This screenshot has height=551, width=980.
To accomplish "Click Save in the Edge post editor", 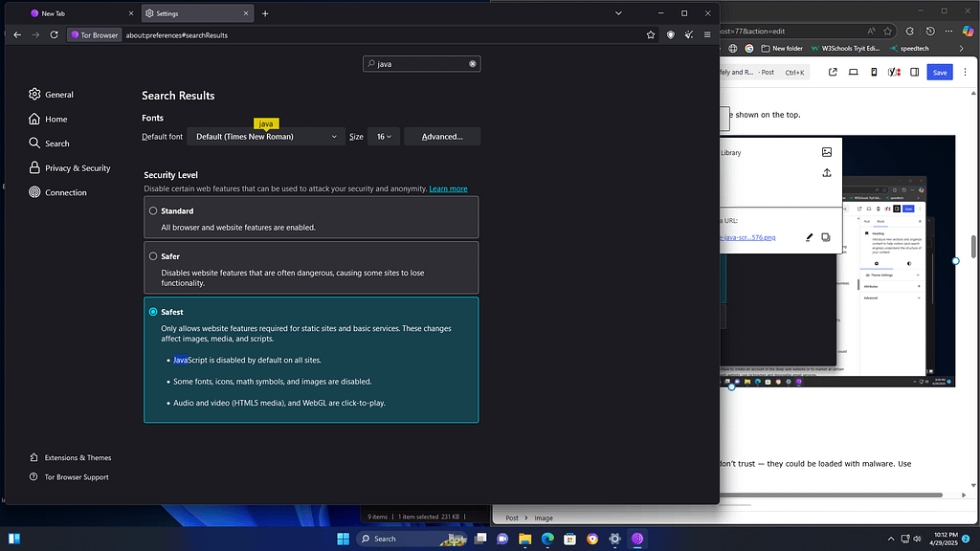I will point(940,73).
